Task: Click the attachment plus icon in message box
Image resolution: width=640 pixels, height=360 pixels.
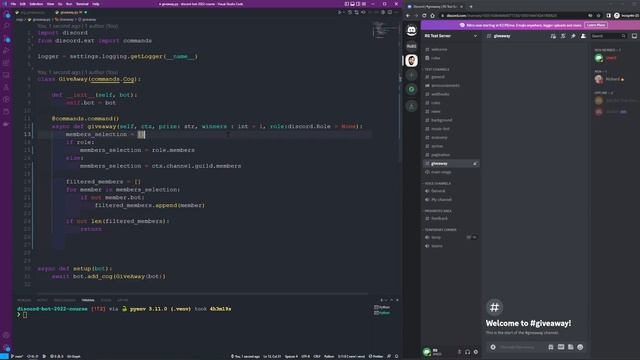Action: [x=493, y=347]
